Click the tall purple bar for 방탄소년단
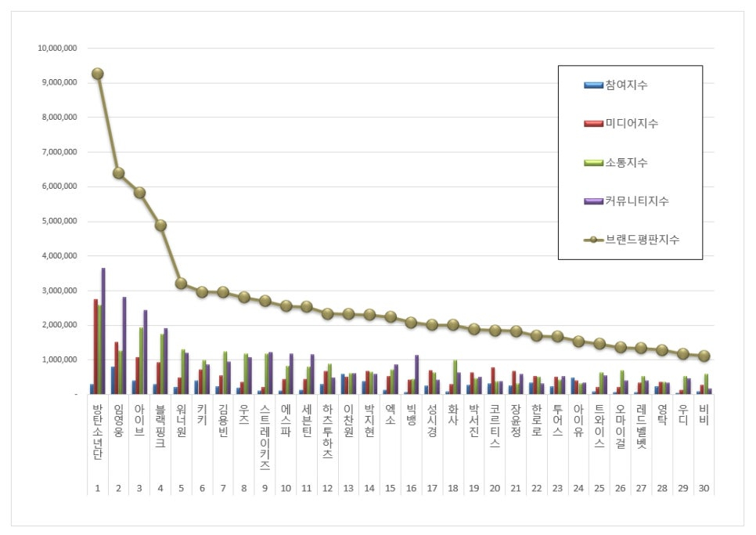This screenshot has width=756, height=535. tap(103, 331)
